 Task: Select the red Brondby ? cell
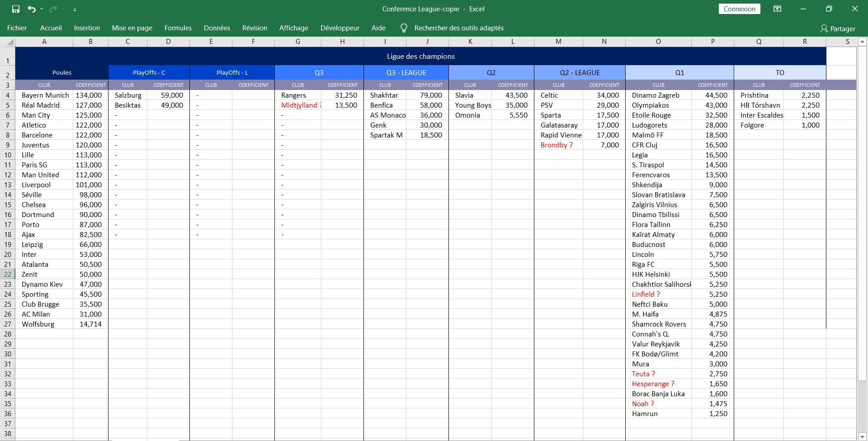pos(559,145)
